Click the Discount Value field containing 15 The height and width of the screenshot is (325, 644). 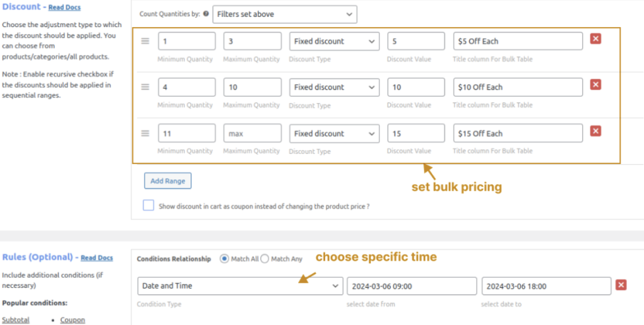(x=416, y=133)
